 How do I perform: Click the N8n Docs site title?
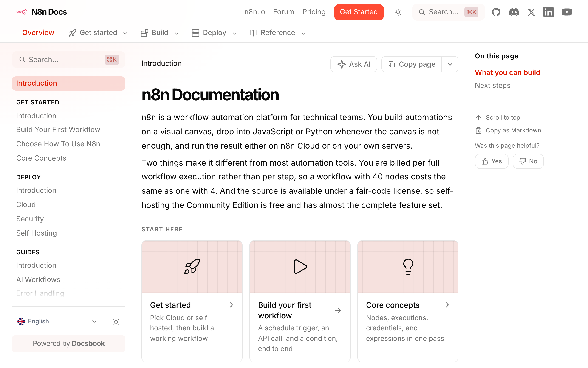tap(49, 12)
